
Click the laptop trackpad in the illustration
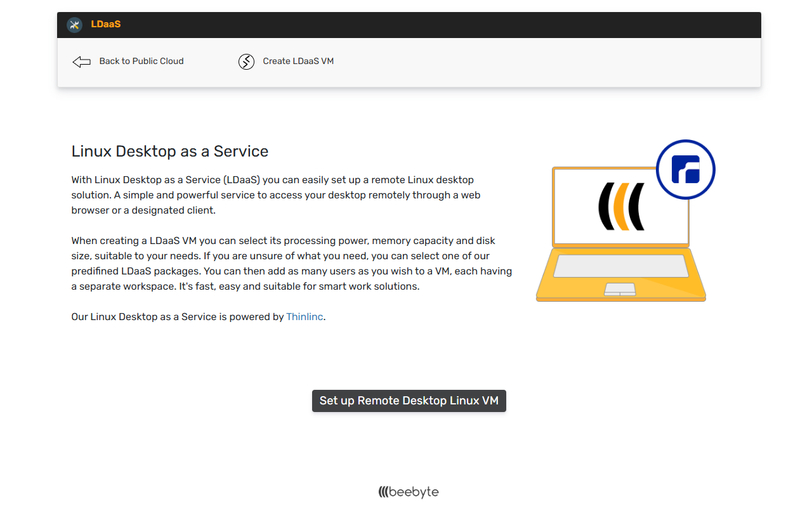(x=620, y=289)
